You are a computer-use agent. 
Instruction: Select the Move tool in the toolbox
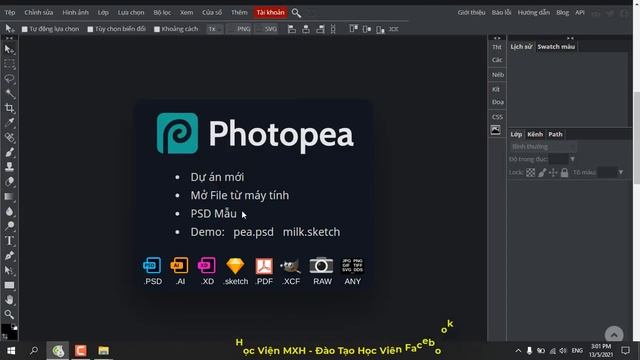(x=9, y=49)
